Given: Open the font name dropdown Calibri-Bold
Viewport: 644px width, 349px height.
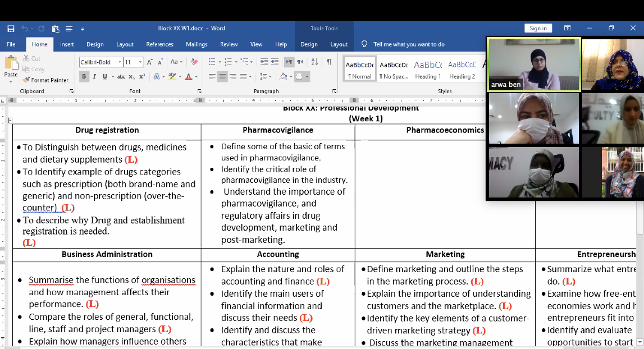Looking at the screenshot, I should [119, 62].
